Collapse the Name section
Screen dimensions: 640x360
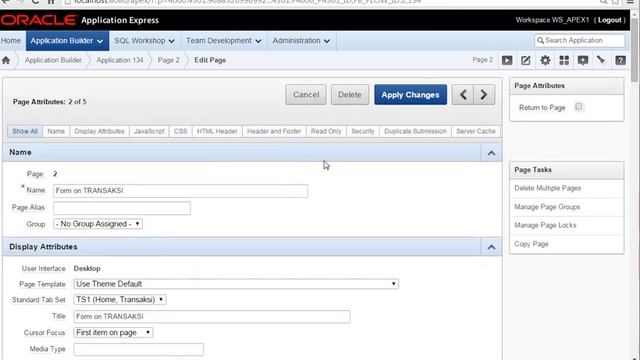(491, 153)
